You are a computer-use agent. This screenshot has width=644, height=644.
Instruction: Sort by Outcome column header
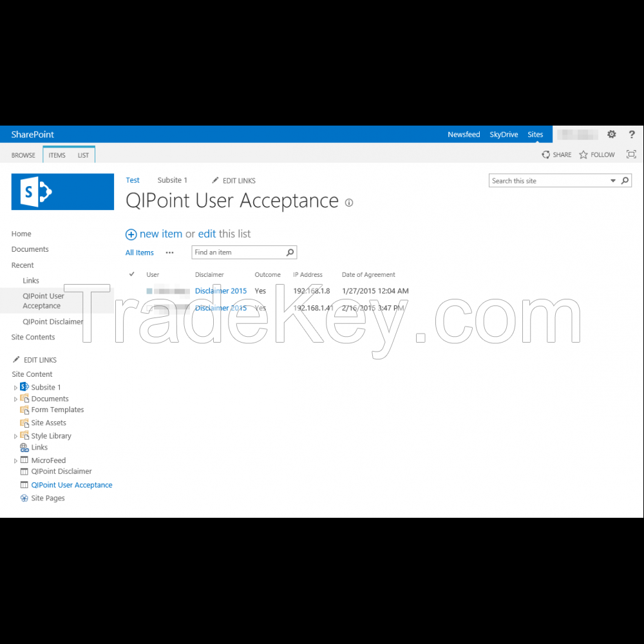[267, 275]
